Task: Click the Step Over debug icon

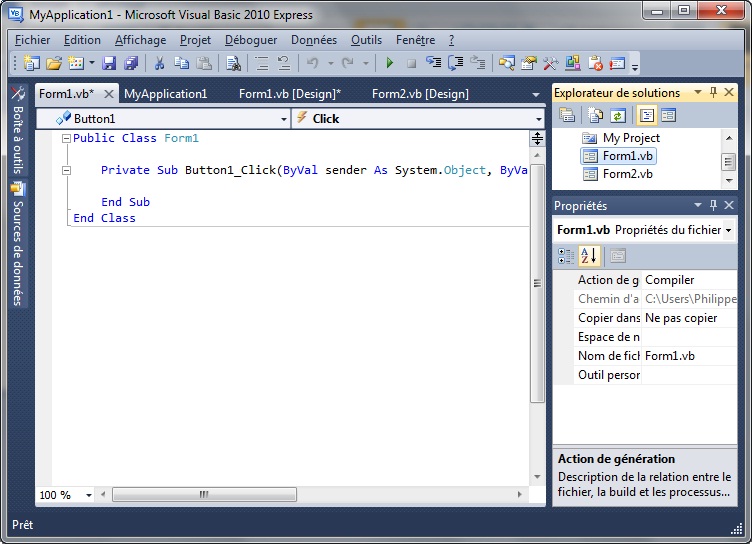Action: click(456, 63)
